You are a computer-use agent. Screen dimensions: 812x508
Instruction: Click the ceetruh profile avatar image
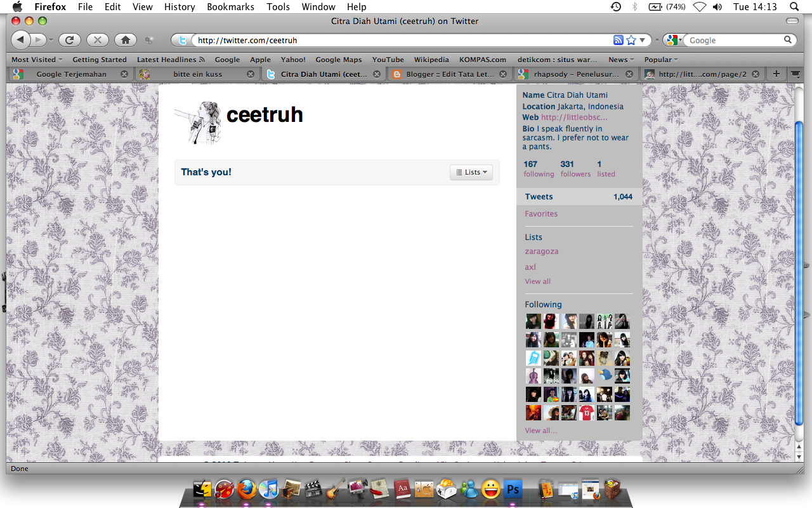pos(198,123)
